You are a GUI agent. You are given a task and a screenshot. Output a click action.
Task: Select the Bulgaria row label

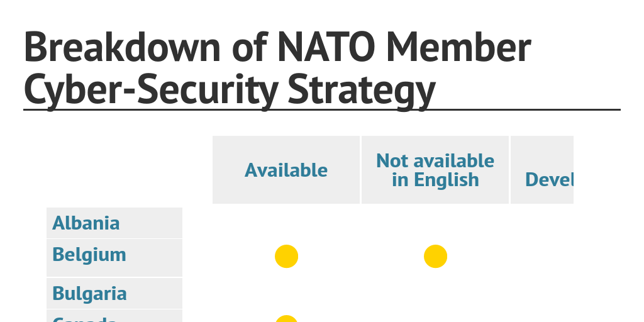[89, 294]
